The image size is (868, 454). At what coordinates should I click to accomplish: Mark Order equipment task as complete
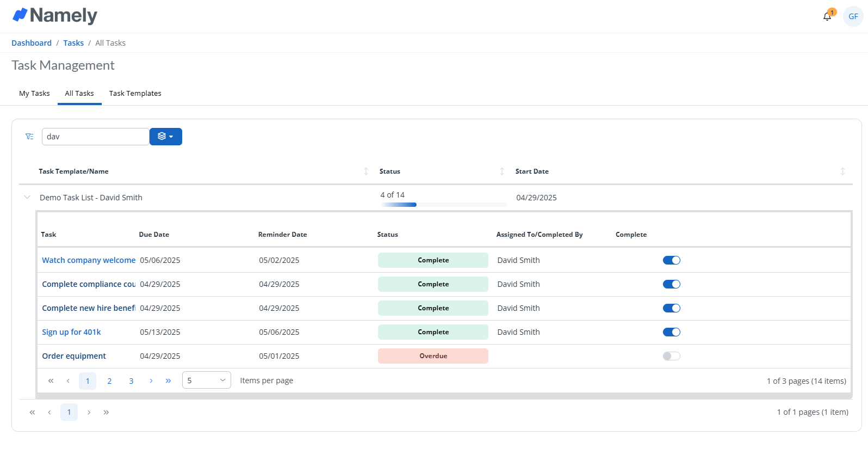coord(671,356)
